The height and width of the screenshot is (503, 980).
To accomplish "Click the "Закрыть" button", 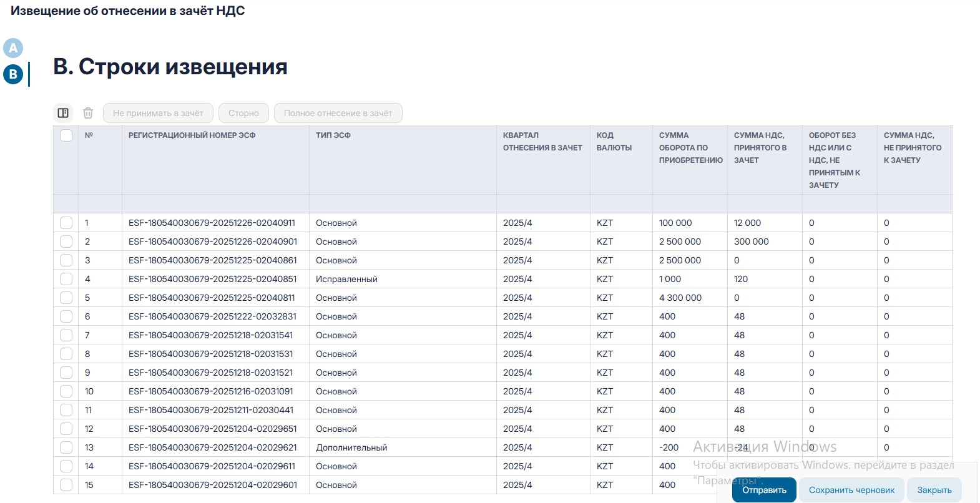I will tap(934, 490).
